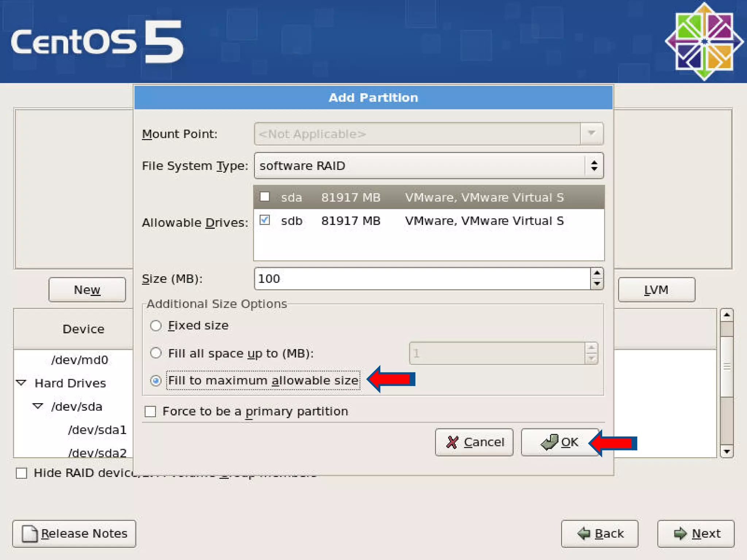747x560 pixels.
Task: Uncheck the sdb drive checkbox
Action: [x=264, y=220]
